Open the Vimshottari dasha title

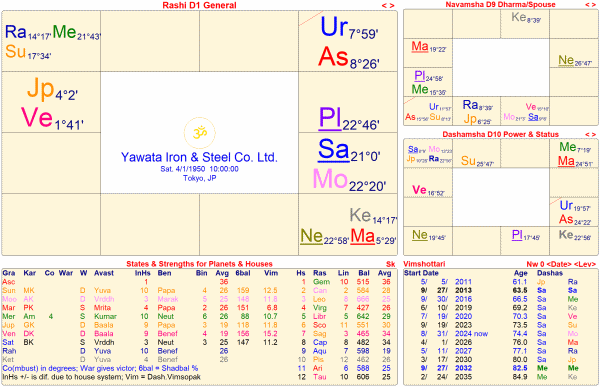coord(424,264)
